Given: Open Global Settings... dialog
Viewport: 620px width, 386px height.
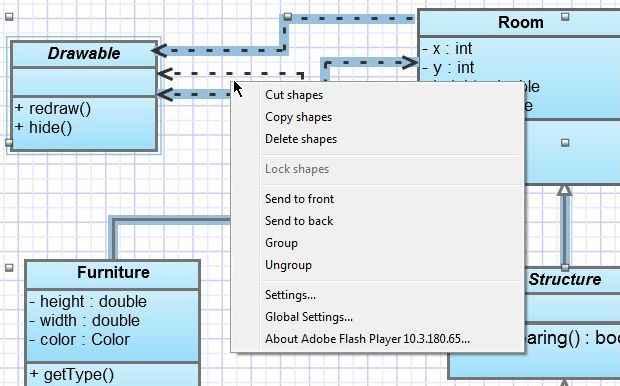Looking at the screenshot, I should click(308, 317).
